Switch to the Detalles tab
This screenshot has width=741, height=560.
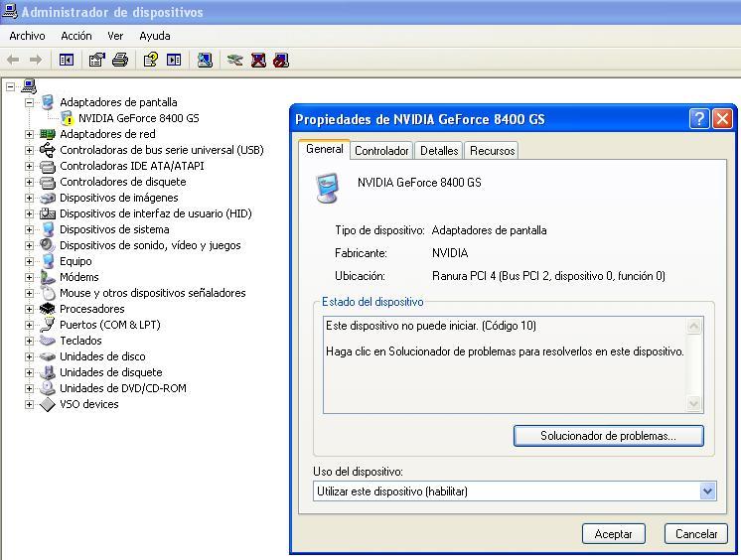pos(439,151)
